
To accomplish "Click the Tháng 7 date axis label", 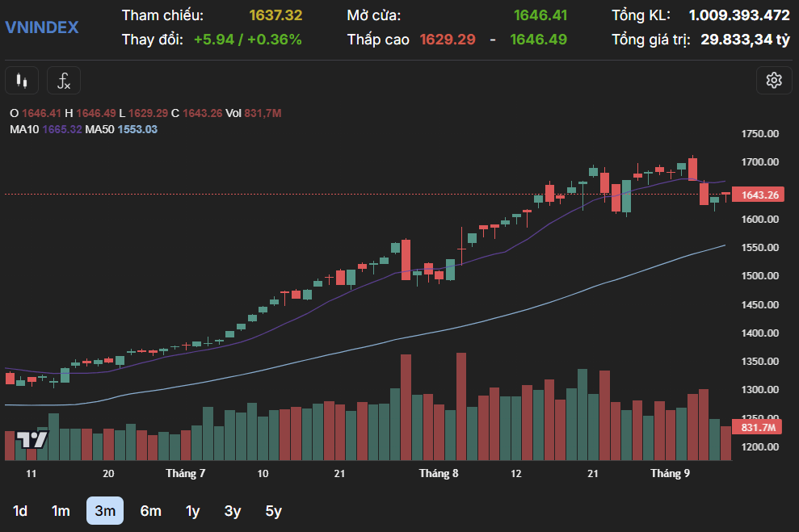I will (186, 473).
